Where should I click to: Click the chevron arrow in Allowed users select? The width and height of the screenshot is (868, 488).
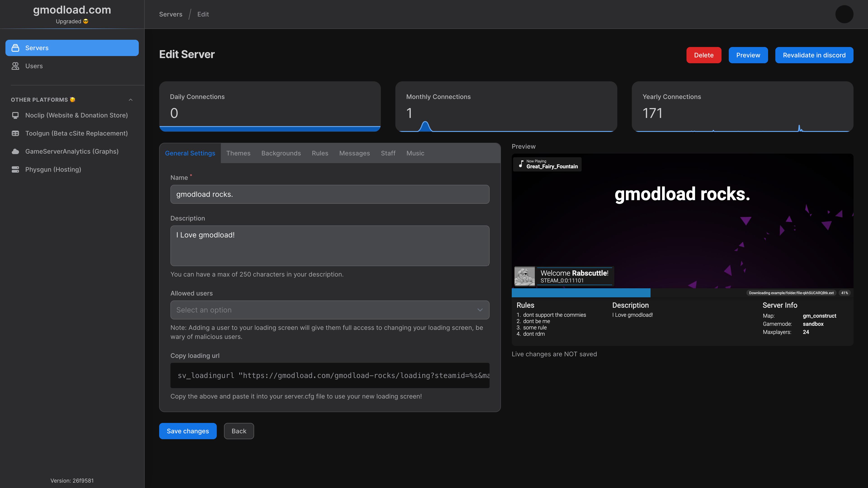coord(480,310)
